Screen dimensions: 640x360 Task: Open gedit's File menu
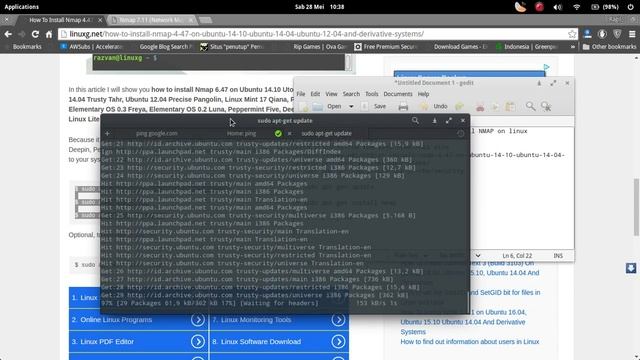tap(301, 94)
